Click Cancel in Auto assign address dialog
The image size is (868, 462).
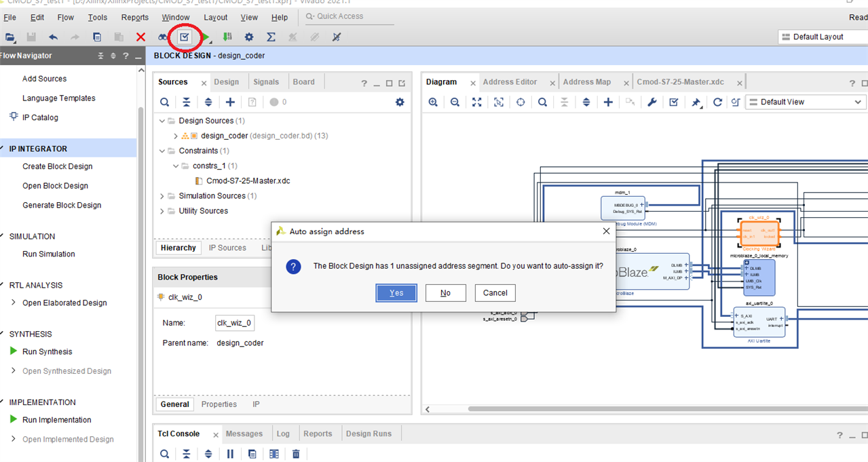pos(495,293)
